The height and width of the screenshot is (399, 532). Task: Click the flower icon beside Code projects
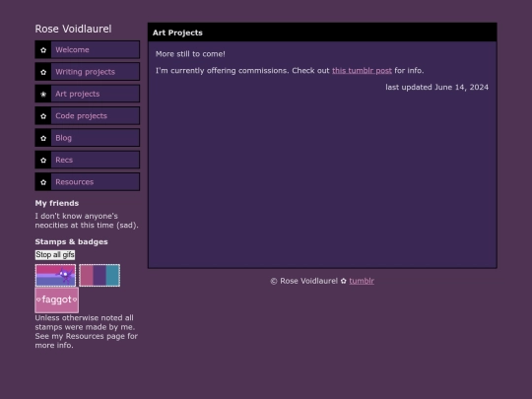(x=43, y=116)
